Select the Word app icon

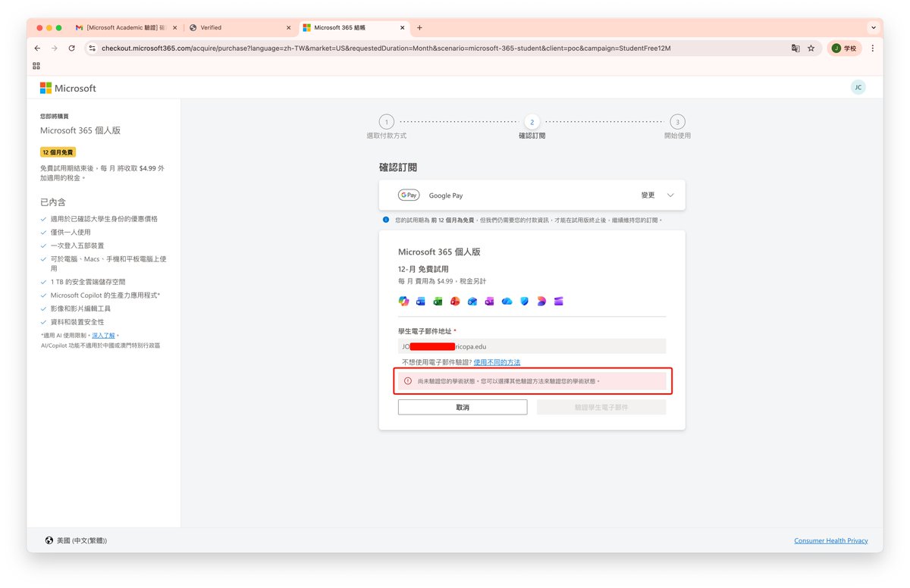(421, 301)
